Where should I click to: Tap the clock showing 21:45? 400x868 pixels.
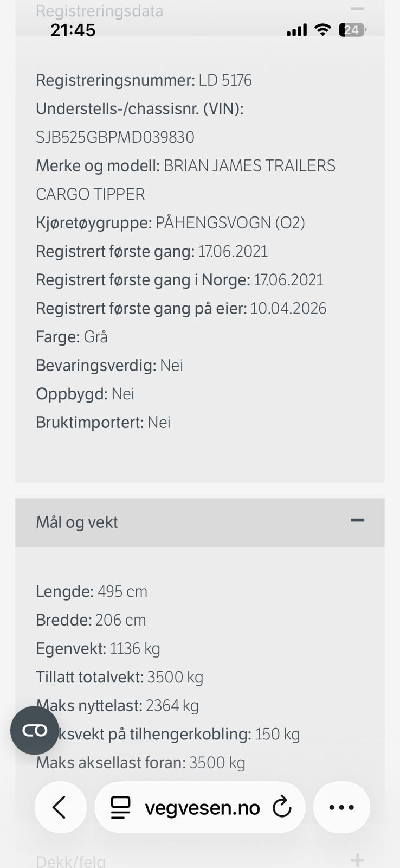point(73,30)
